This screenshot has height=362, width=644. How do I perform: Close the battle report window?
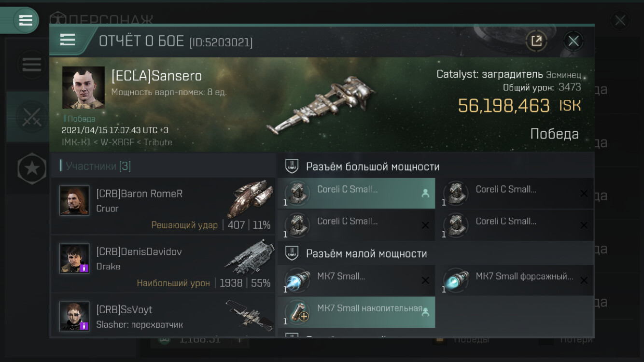573,41
